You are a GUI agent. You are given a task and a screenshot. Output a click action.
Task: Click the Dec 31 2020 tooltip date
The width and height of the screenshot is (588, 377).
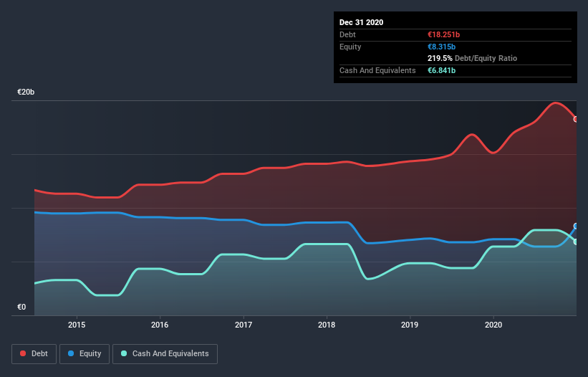361,22
